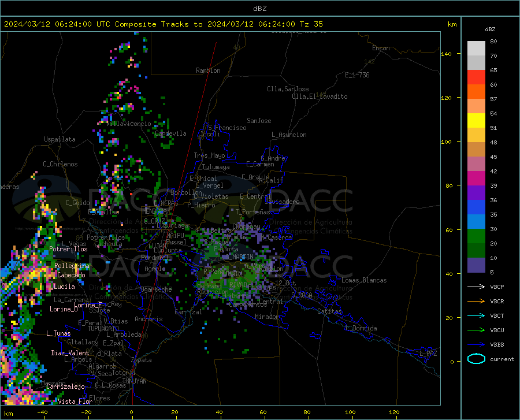Viewport: 520px width, 420px height.
Task: Select the yellow swatch below 54
Action: point(476,121)
